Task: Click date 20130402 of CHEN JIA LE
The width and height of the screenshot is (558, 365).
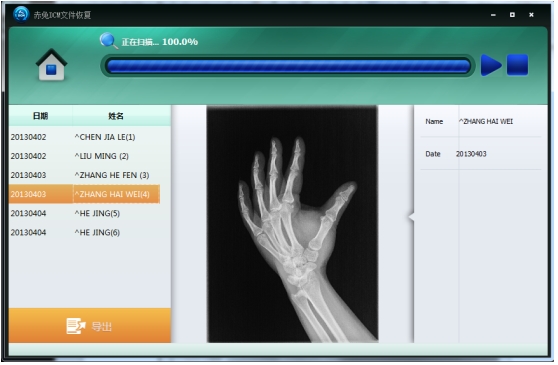Action: point(28,137)
